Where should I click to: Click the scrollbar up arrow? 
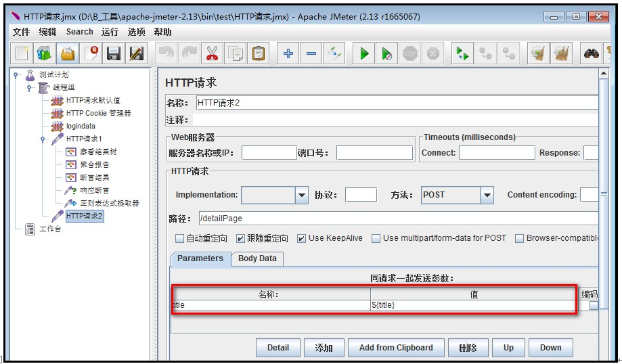603,73
